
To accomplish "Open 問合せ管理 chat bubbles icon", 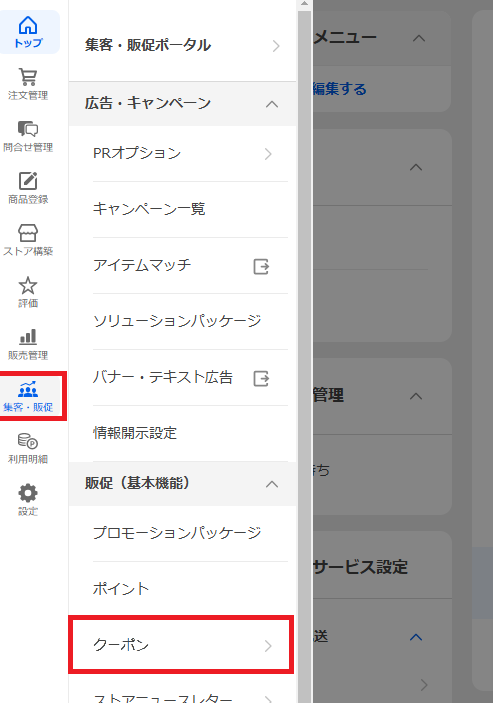I will click(28, 129).
